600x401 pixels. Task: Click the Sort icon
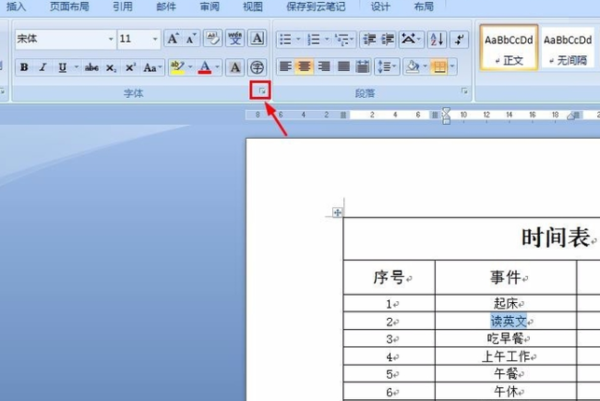point(437,39)
